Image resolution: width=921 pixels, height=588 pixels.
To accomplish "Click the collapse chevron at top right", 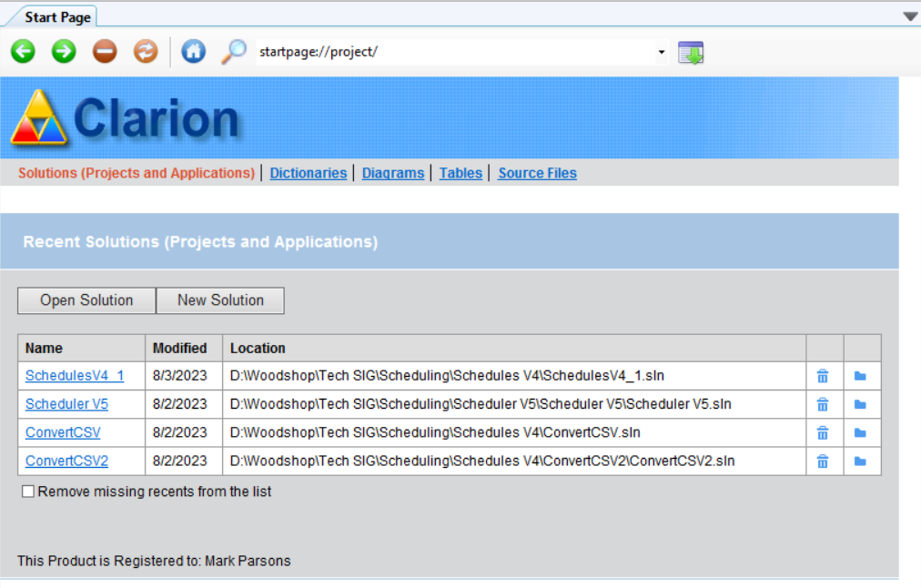I will pyautogui.click(x=909, y=15).
